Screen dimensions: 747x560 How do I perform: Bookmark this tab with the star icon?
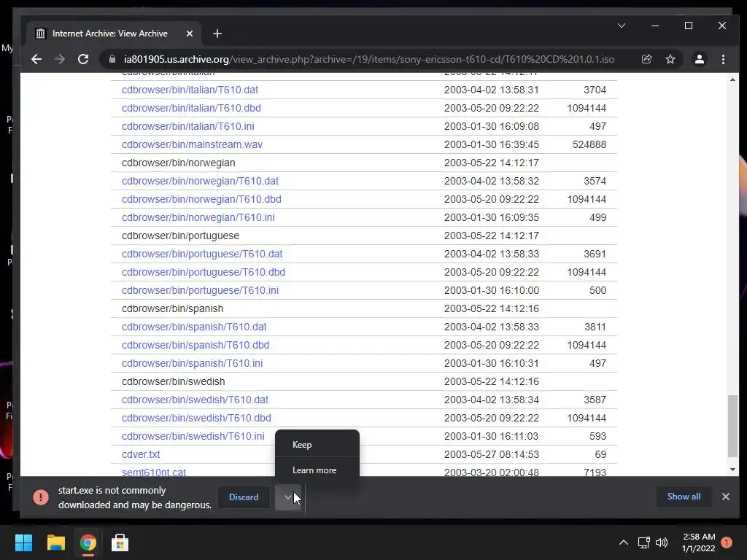pyautogui.click(x=670, y=59)
